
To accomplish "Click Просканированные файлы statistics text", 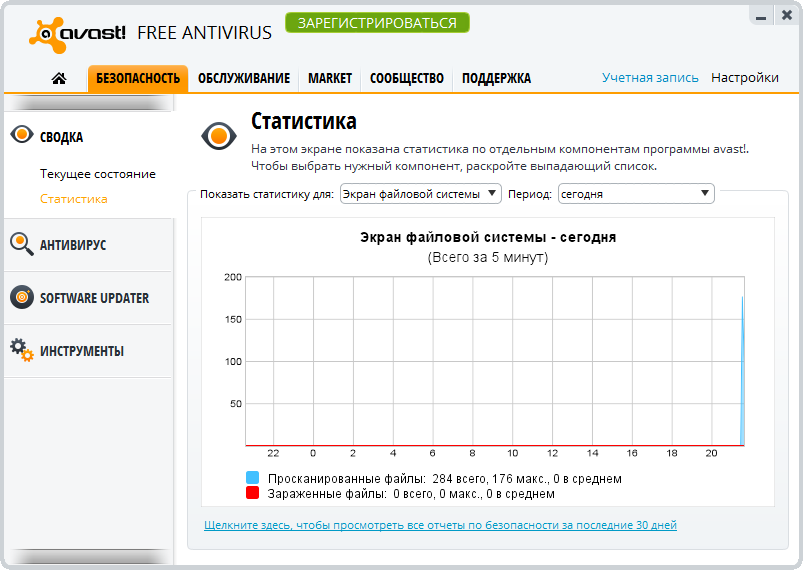I will click(445, 479).
